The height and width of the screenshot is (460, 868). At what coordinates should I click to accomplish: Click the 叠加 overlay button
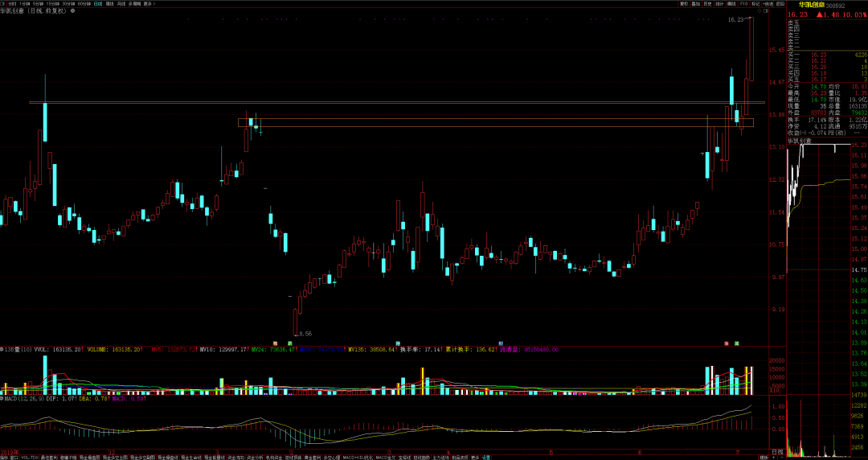coord(696,4)
